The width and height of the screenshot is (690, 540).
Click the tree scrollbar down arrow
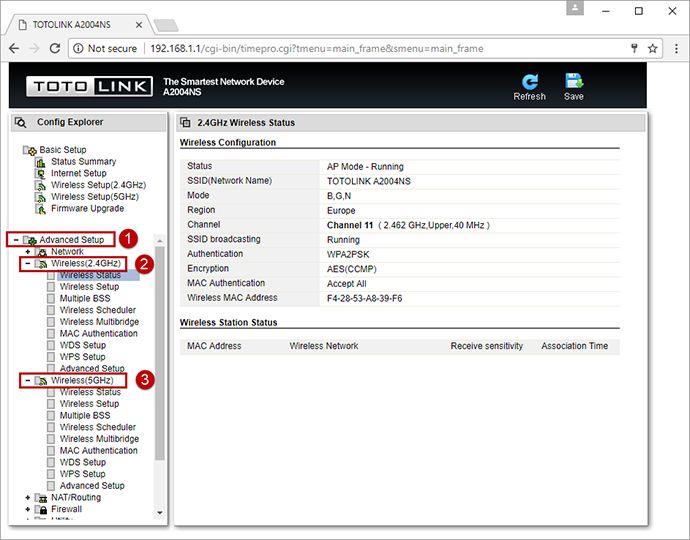pos(160,513)
